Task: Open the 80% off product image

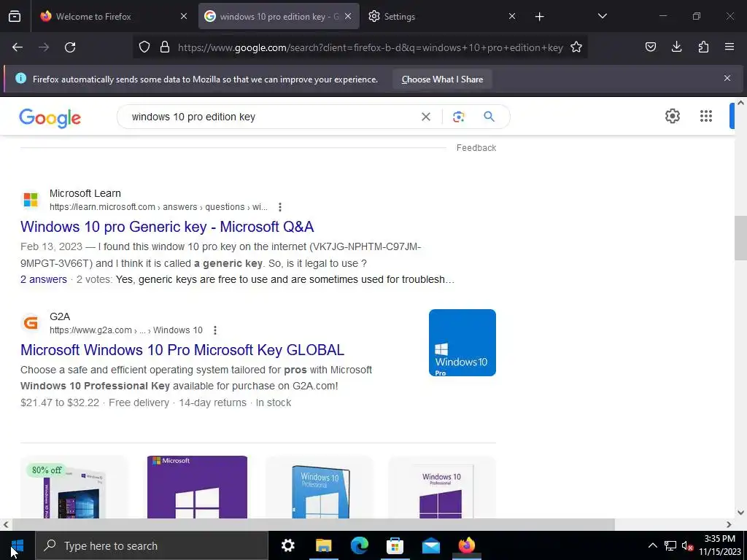Action: click(x=74, y=487)
